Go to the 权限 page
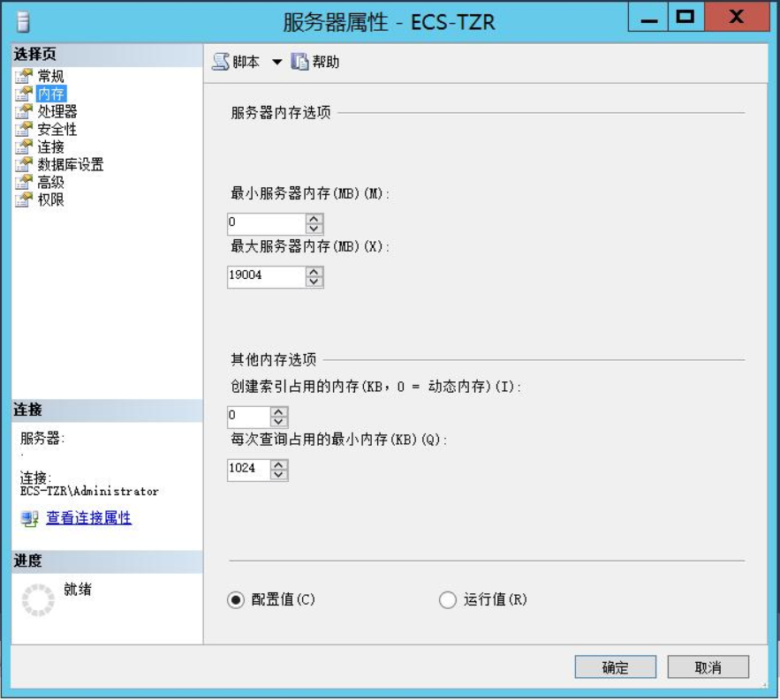Image resolution: width=780 pixels, height=700 pixels. (x=50, y=199)
